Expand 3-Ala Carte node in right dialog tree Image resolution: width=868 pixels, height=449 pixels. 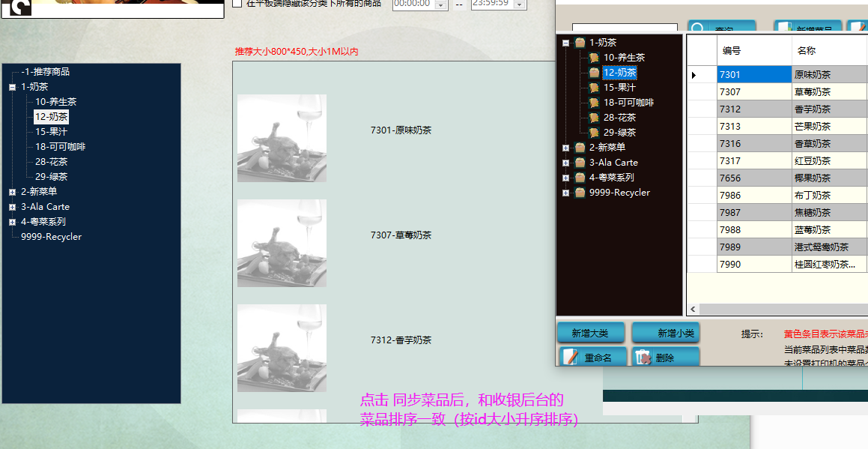tap(565, 163)
